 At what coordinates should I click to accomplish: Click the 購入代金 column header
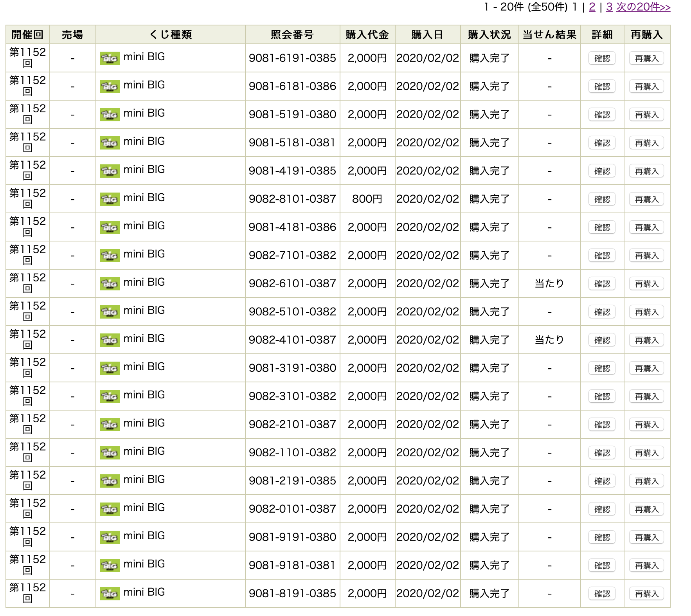click(367, 34)
